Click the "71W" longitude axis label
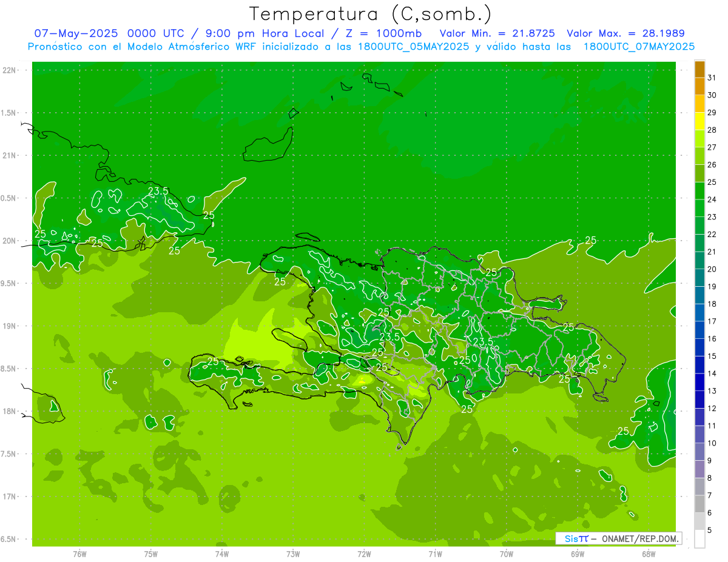 (435, 554)
